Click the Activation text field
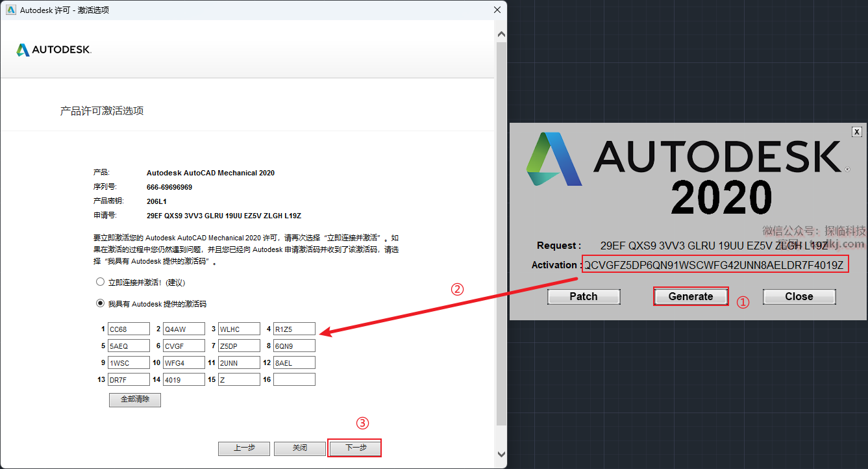This screenshot has width=868, height=469. point(715,265)
